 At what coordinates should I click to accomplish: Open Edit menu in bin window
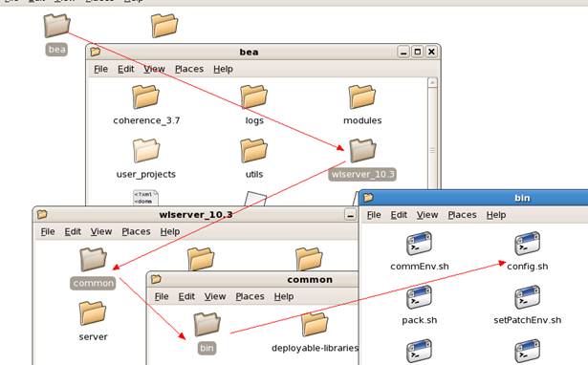pos(399,215)
